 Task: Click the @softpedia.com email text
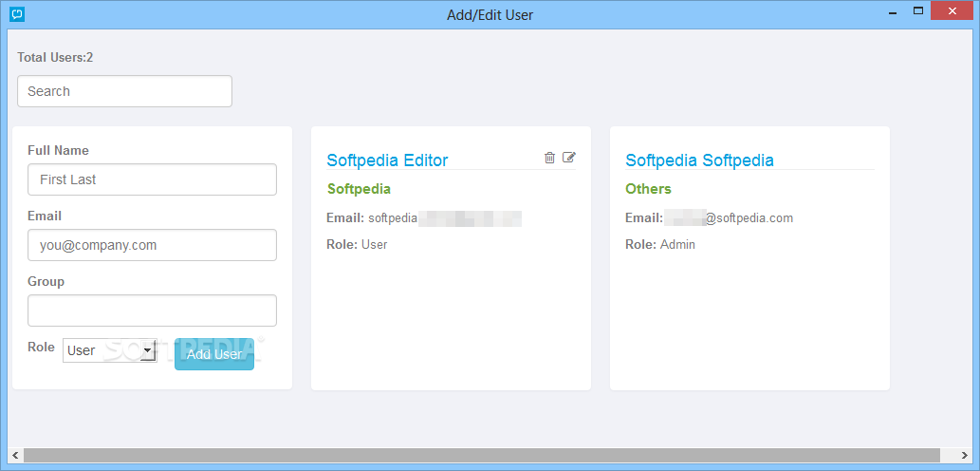coord(749,218)
